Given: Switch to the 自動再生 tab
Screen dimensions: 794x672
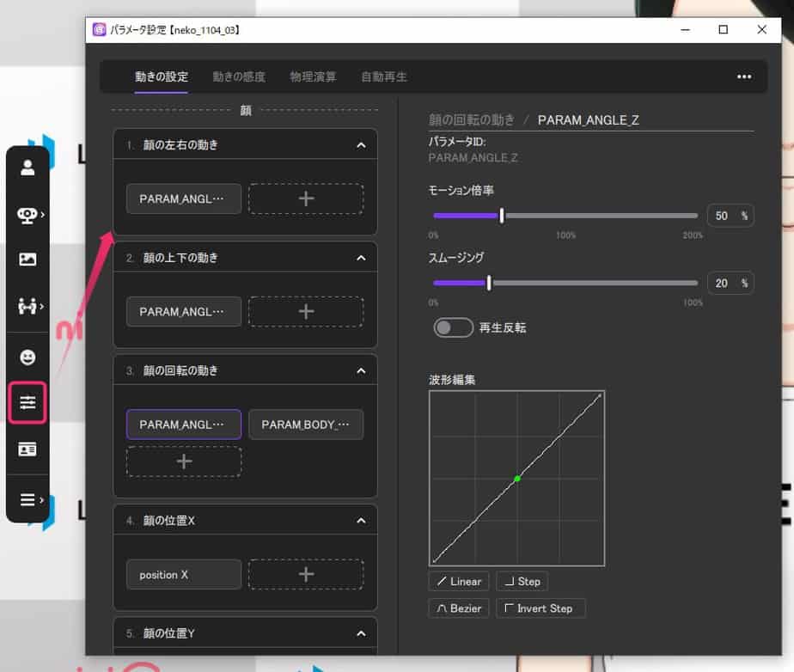Looking at the screenshot, I should (384, 77).
